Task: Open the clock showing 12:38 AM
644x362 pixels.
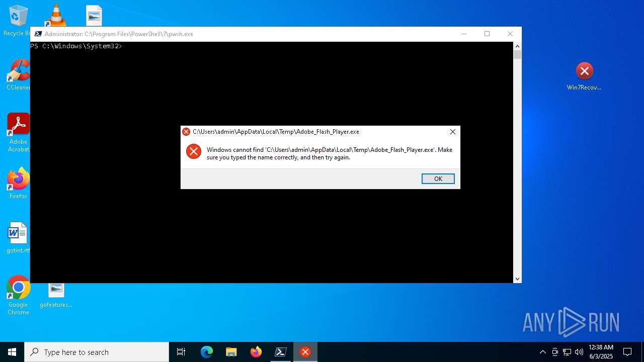Action: coord(601,352)
